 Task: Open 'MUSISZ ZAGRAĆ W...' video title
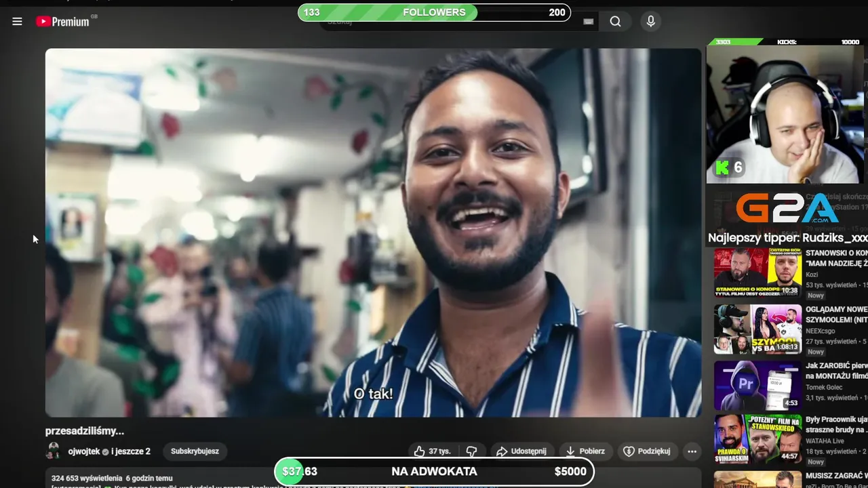coord(836,476)
